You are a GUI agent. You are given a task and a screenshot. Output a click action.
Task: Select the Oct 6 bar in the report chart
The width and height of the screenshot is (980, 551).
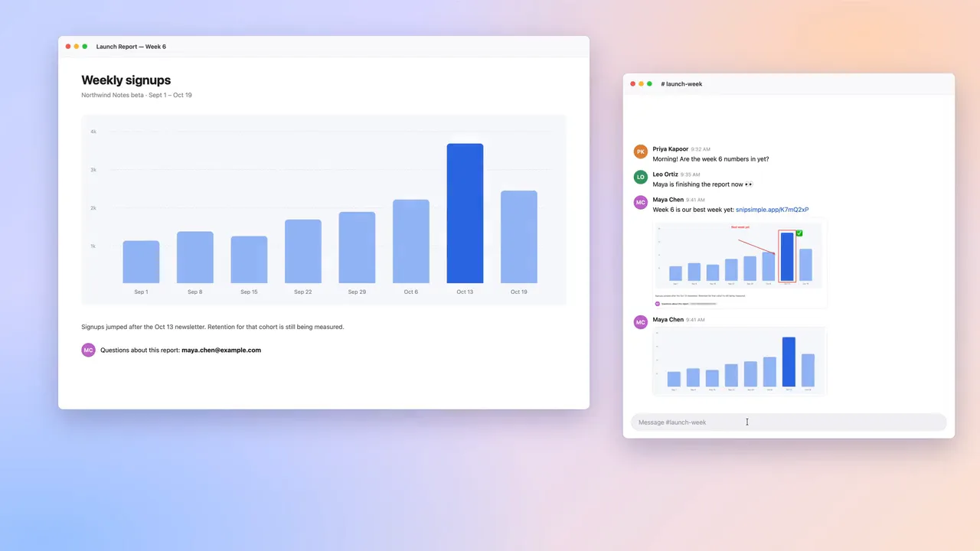(x=411, y=242)
